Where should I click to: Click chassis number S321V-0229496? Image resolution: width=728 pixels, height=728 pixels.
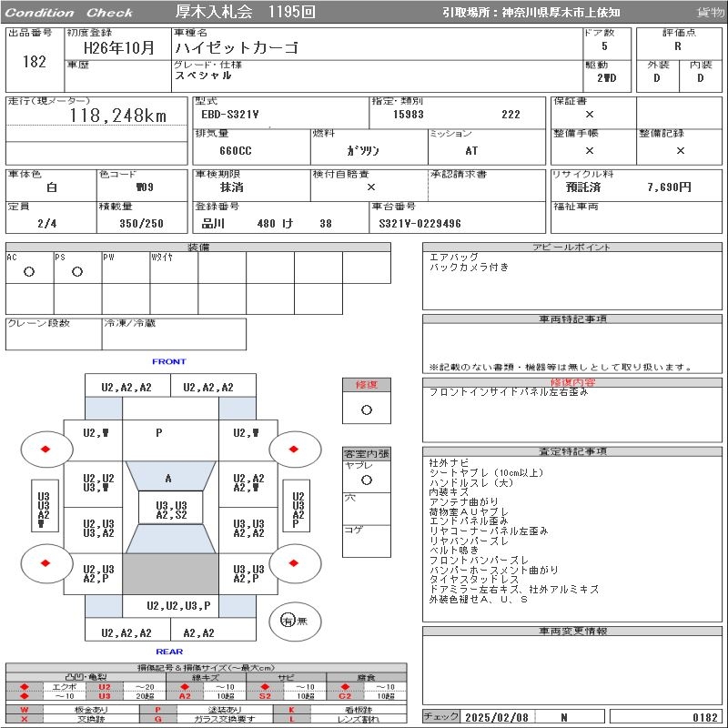(420, 224)
